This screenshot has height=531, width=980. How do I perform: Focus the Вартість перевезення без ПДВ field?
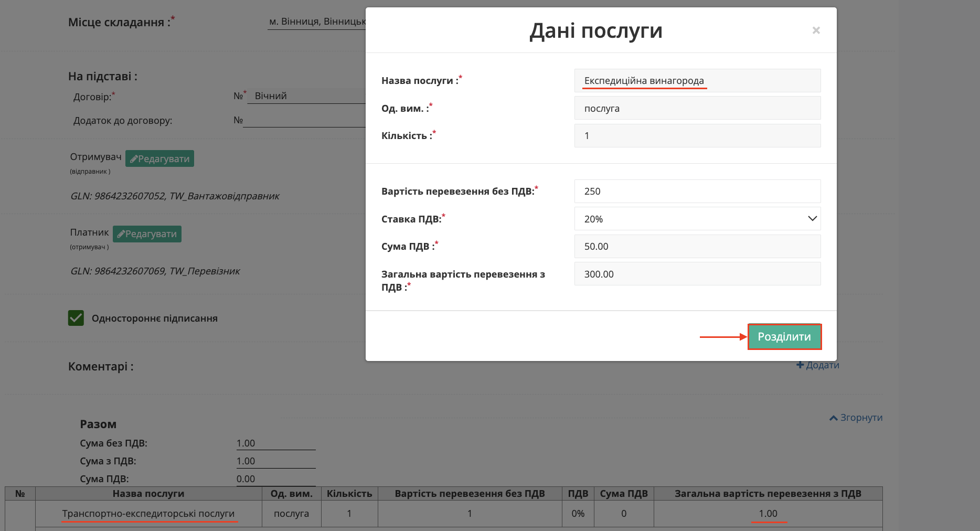click(697, 191)
